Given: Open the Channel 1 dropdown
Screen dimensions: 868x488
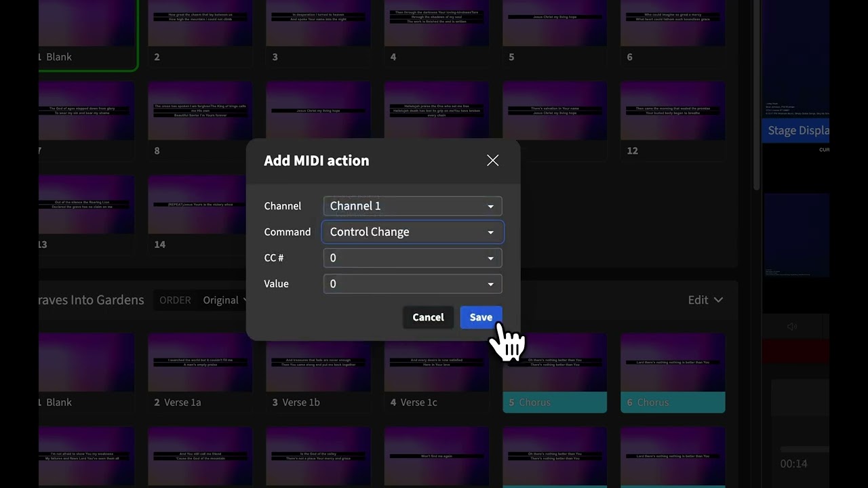Looking at the screenshot, I should (x=412, y=206).
